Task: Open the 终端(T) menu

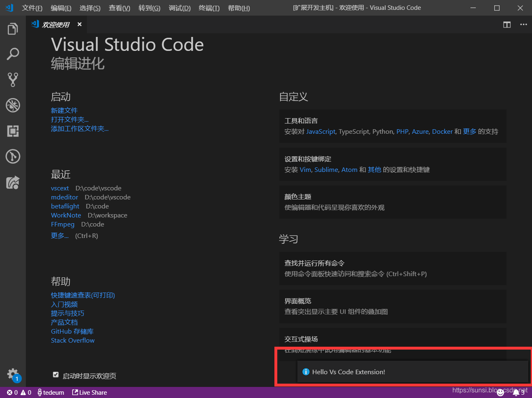Action: coord(209,8)
